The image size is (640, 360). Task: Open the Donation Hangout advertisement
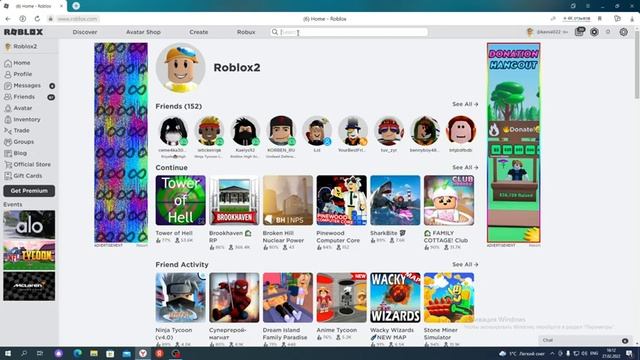513,142
